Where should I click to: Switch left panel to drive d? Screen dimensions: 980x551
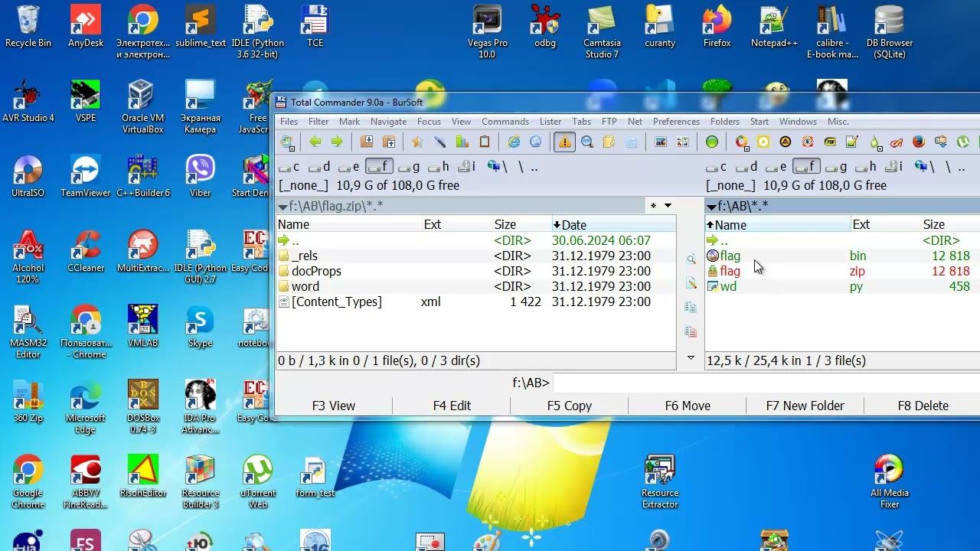(x=318, y=166)
